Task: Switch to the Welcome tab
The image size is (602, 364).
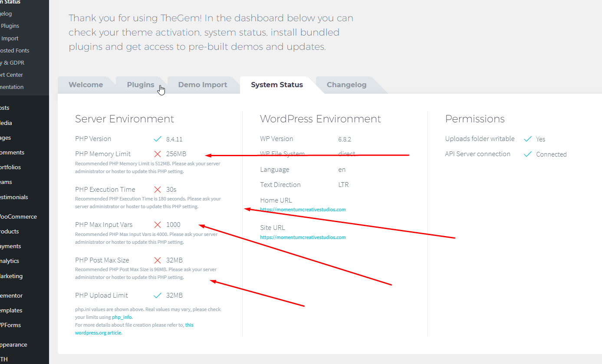Action: pyautogui.click(x=86, y=85)
